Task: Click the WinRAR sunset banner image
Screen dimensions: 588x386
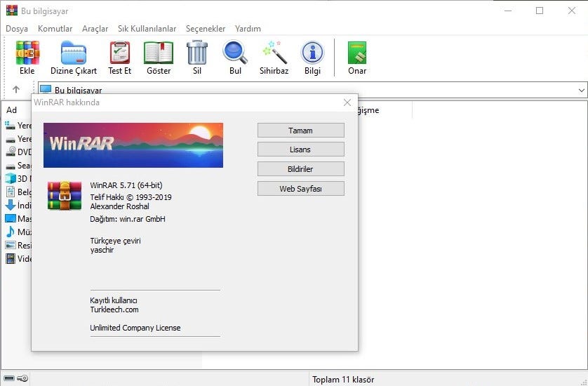Action: coord(133,145)
